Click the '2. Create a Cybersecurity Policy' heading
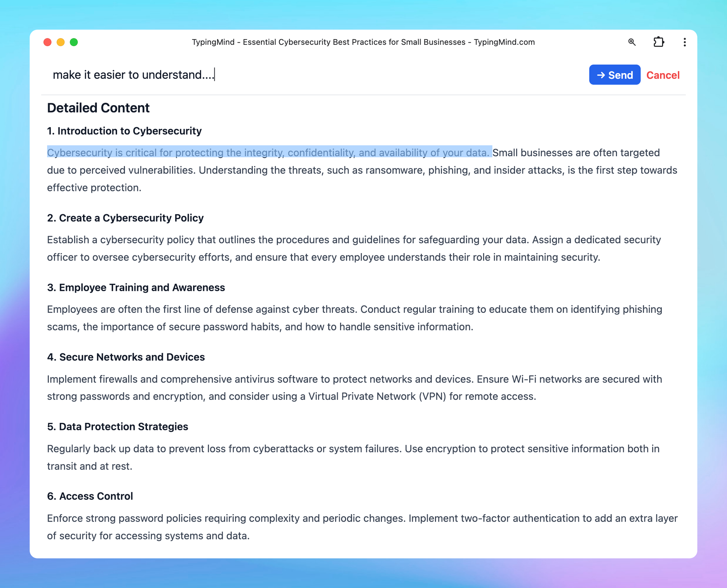 coord(125,218)
